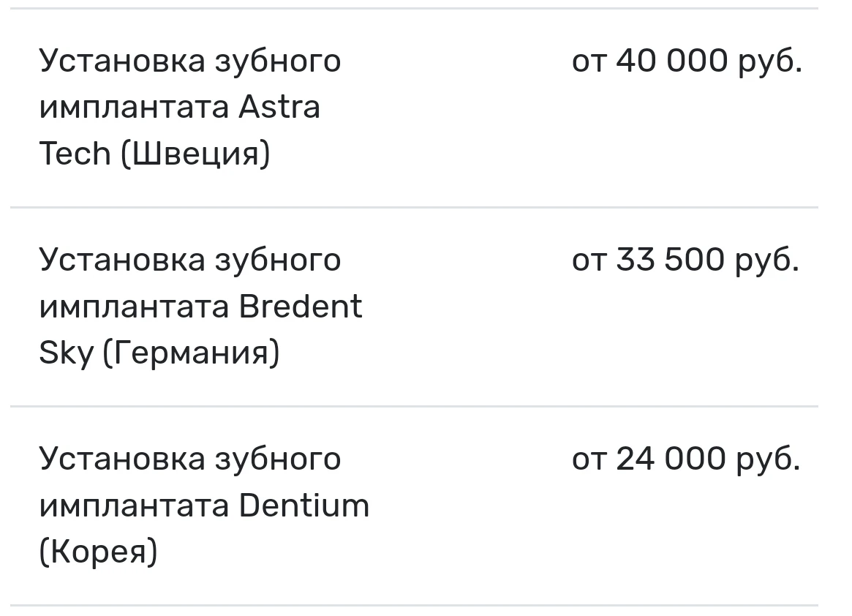Click "руб." in the 33 500 price
Screen dimensions: 852x616
pyautogui.click(x=767, y=260)
